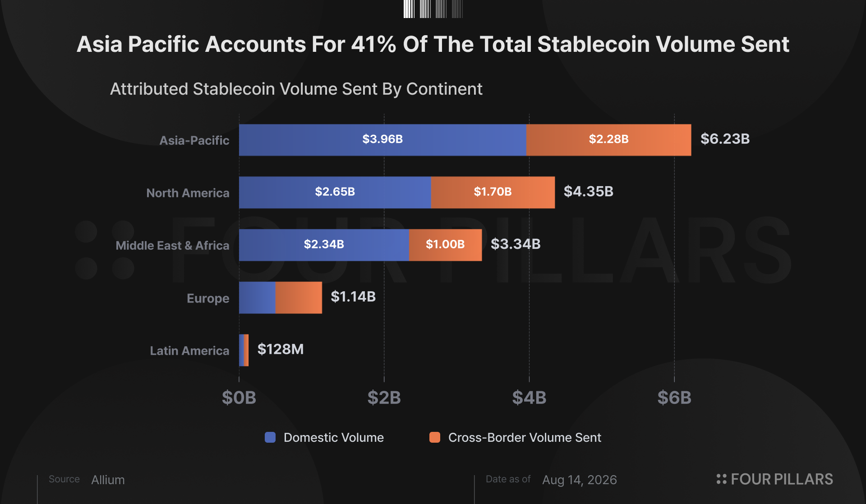Click the Latin America bar
The image size is (866, 504).
click(x=244, y=350)
